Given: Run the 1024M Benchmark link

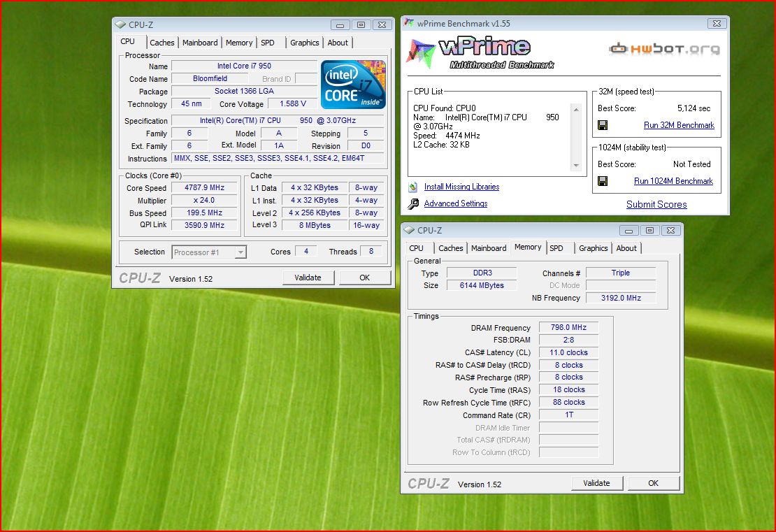Looking at the screenshot, I should pos(673,181).
